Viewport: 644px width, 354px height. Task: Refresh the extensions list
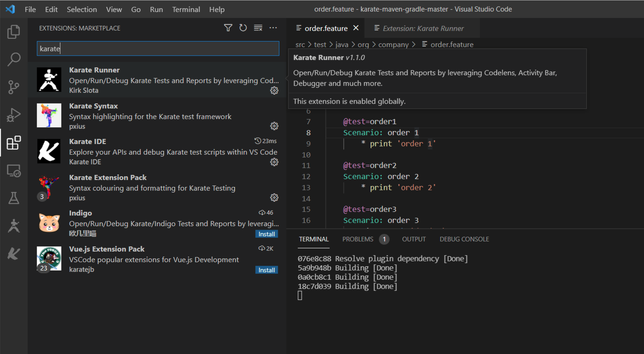coord(243,28)
